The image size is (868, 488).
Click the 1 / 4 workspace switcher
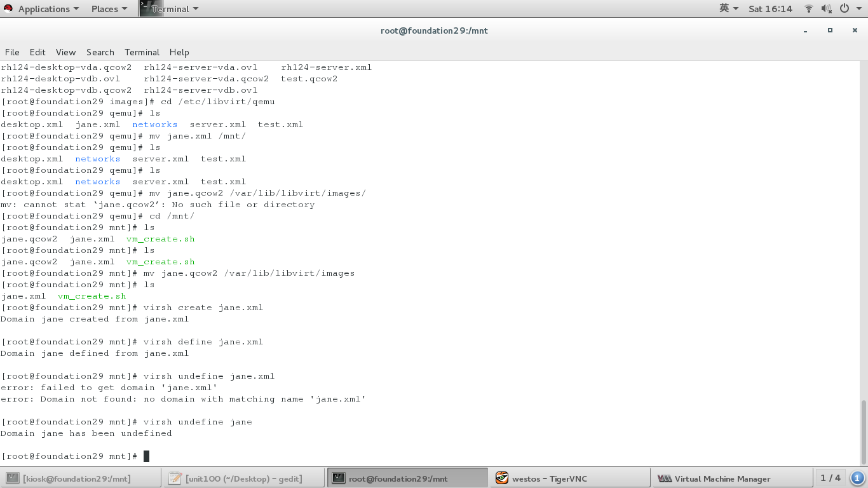coord(830,478)
